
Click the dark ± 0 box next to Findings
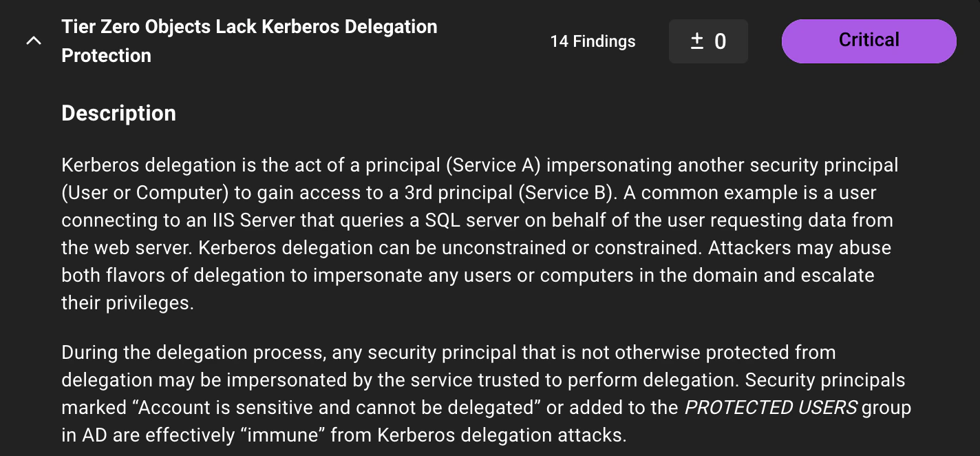click(x=708, y=41)
